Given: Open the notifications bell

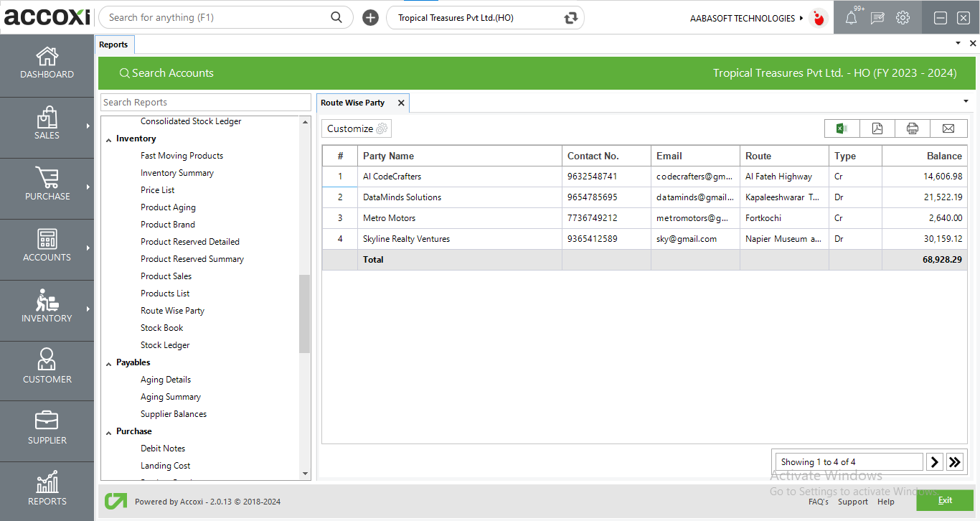Looking at the screenshot, I should [x=851, y=18].
